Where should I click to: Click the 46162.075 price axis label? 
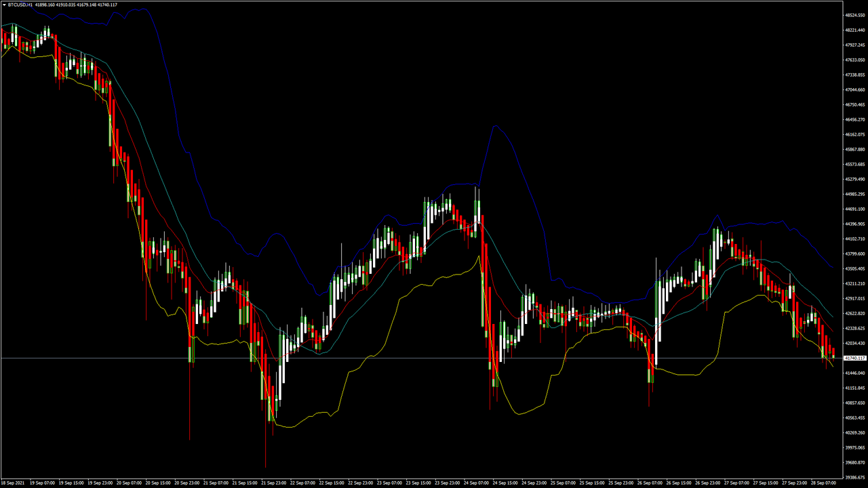tap(854, 134)
